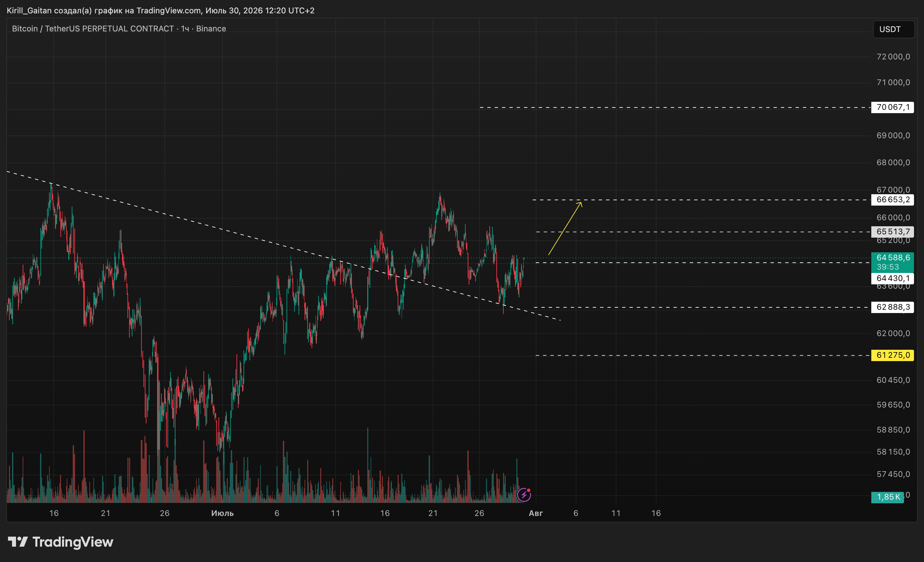The image size is (924, 562).
Task: Click the 39:53 candle countdown timer
Action: click(x=888, y=267)
